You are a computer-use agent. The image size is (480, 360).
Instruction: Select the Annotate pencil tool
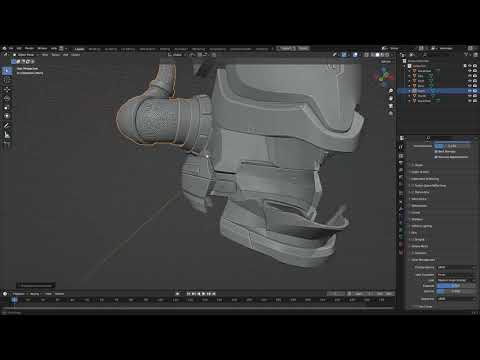click(7, 125)
